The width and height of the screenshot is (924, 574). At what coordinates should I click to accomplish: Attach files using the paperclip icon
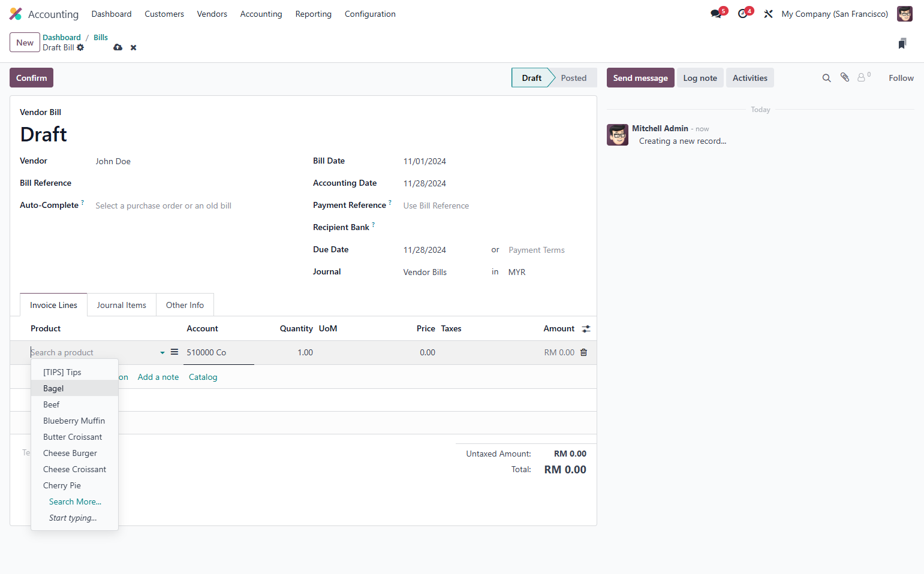[x=845, y=77]
